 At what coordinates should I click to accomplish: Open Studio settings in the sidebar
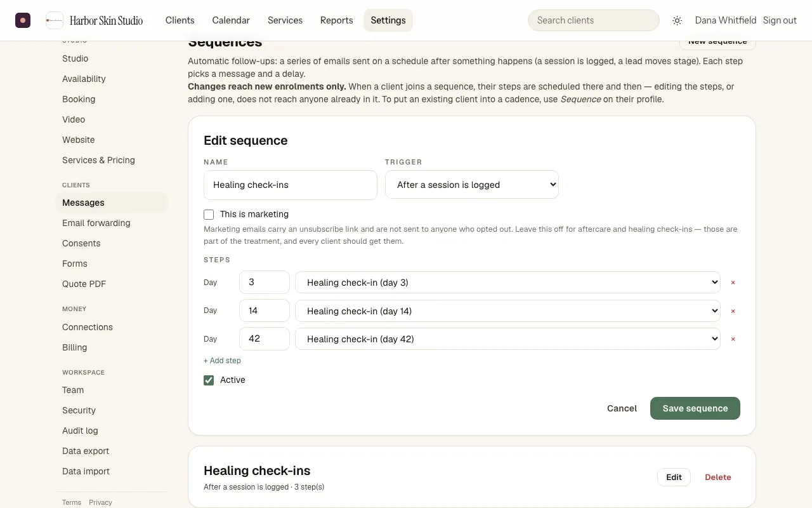(x=112, y=58)
